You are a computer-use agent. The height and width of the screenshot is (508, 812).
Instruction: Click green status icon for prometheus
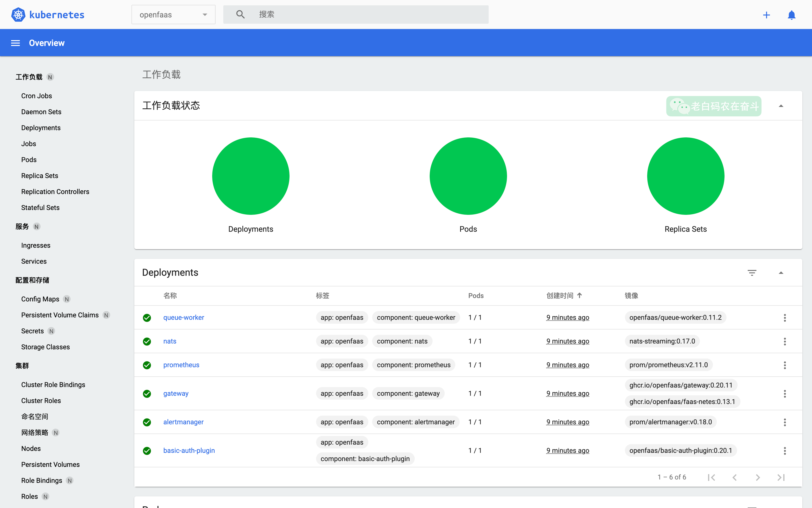click(x=147, y=365)
